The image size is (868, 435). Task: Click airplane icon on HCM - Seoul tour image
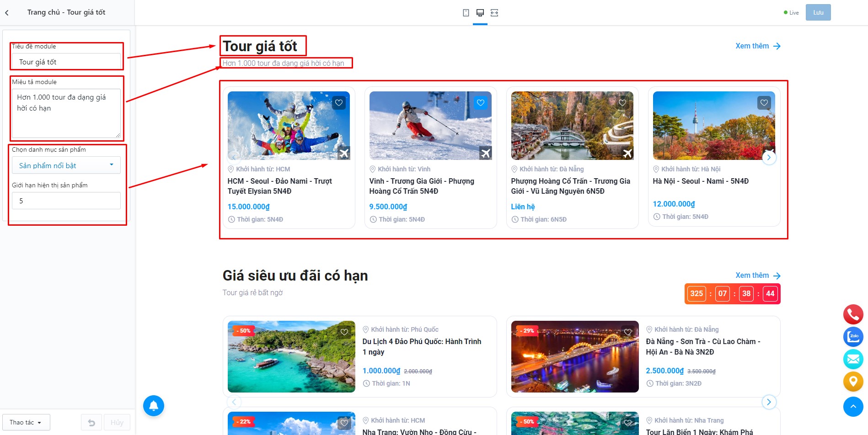click(x=344, y=154)
